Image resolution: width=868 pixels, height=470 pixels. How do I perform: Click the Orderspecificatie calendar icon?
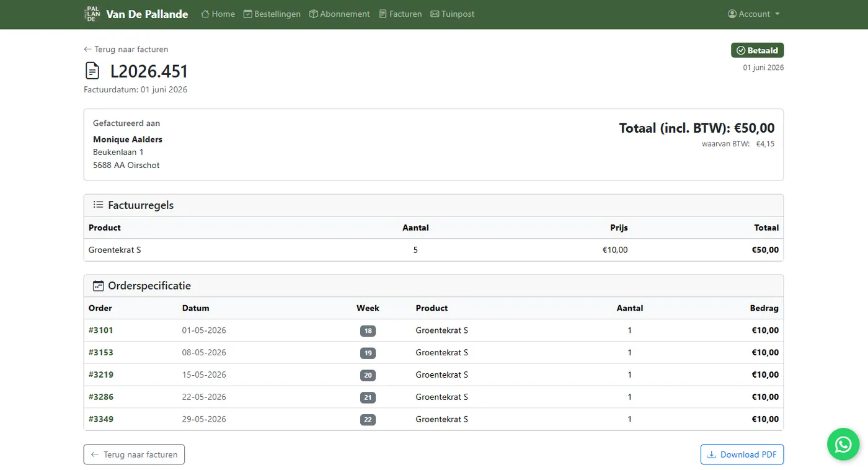(x=98, y=286)
